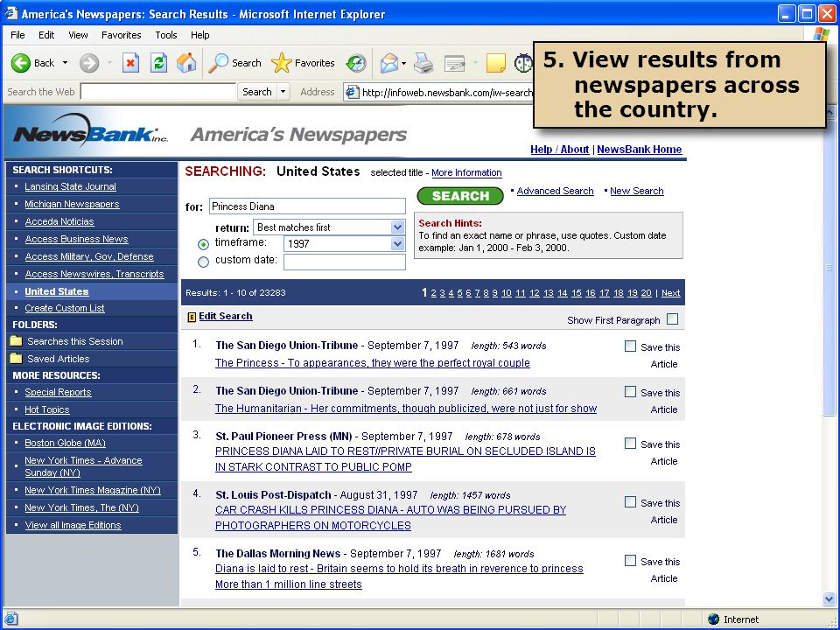
Task: Open the Michigan Newspapers shortcut
Action: click(x=72, y=204)
